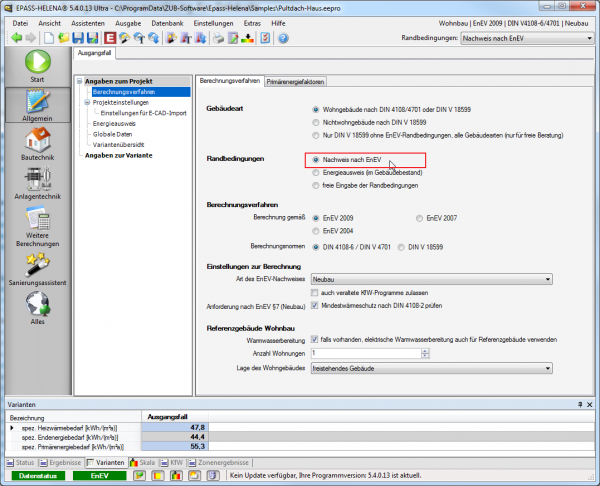Choose the EnEV 2007 calculation option
The width and height of the screenshot is (600, 486).
(x=419, y=215)
